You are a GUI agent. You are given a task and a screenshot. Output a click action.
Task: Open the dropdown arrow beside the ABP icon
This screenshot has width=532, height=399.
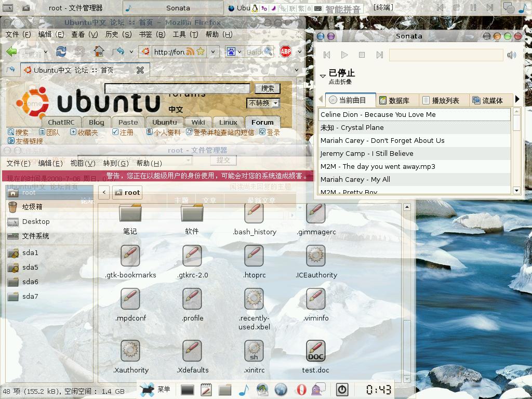click(300, 52)
